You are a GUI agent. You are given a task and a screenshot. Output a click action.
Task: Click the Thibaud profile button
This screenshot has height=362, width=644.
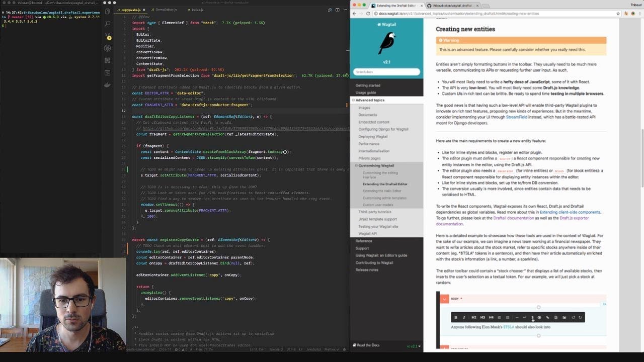pos(636,5)
